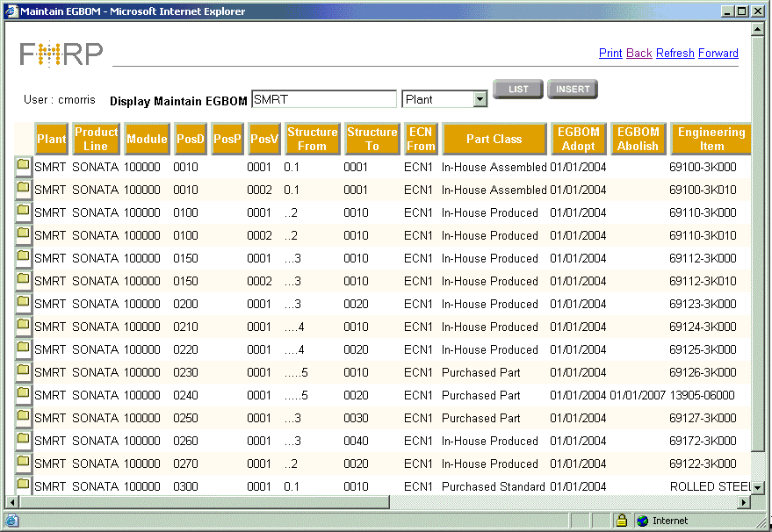
Task: Sort by the PosV column header
Action: (x=264, y=139)
